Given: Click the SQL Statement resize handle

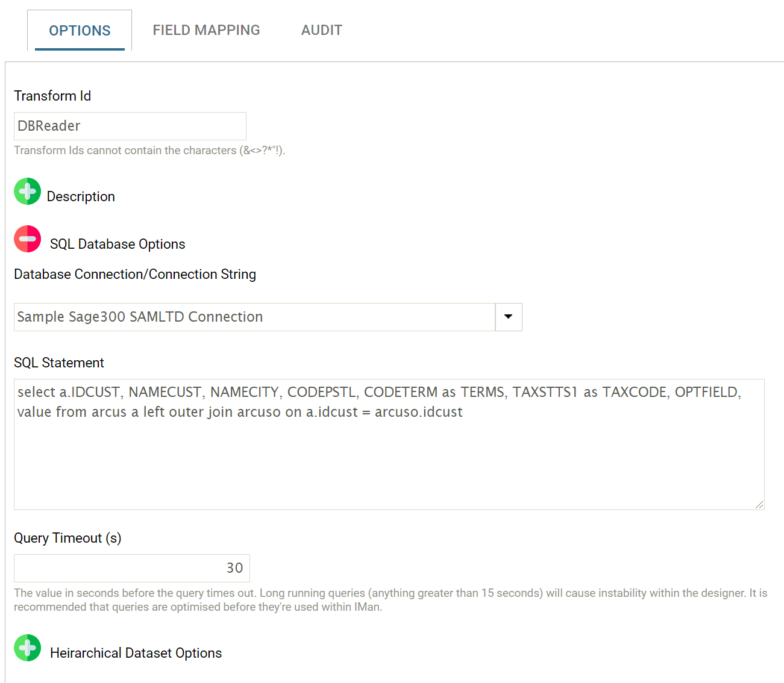Looking at the screenshot, I should (759, 505).
